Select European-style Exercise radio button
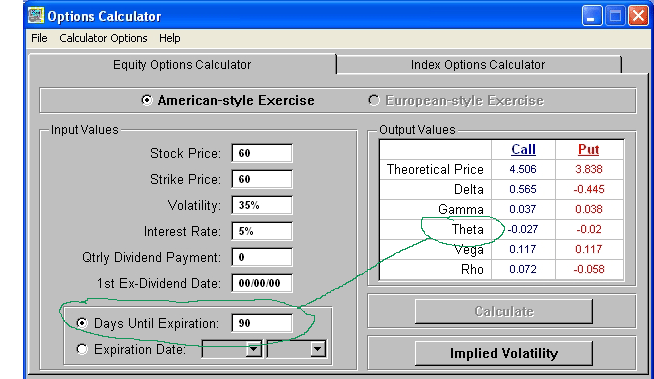 374,100
